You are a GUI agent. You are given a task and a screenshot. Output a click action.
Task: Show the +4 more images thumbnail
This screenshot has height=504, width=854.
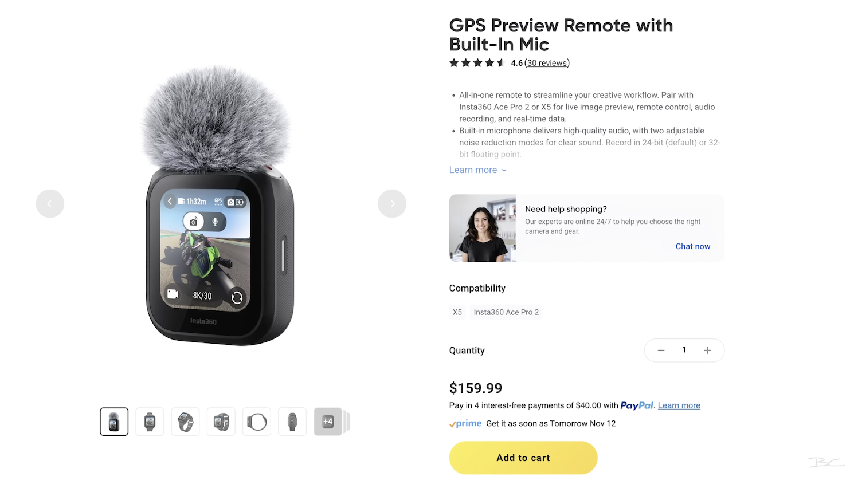pos(328,422)
